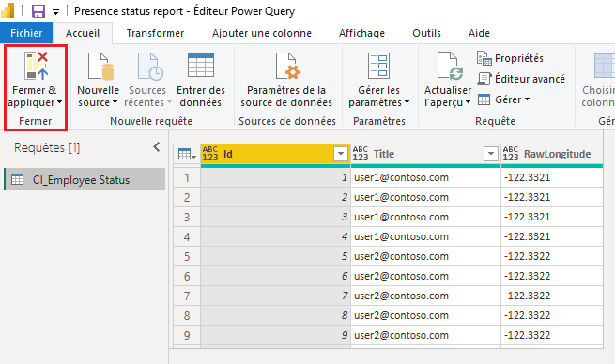Click the Title column data type icon
This screenshot has height=364, width=615.
360,154
